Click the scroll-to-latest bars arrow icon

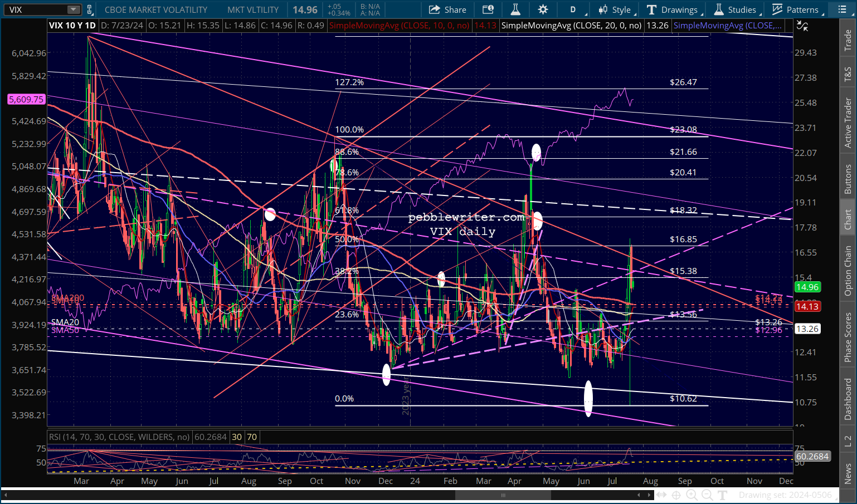661,495
